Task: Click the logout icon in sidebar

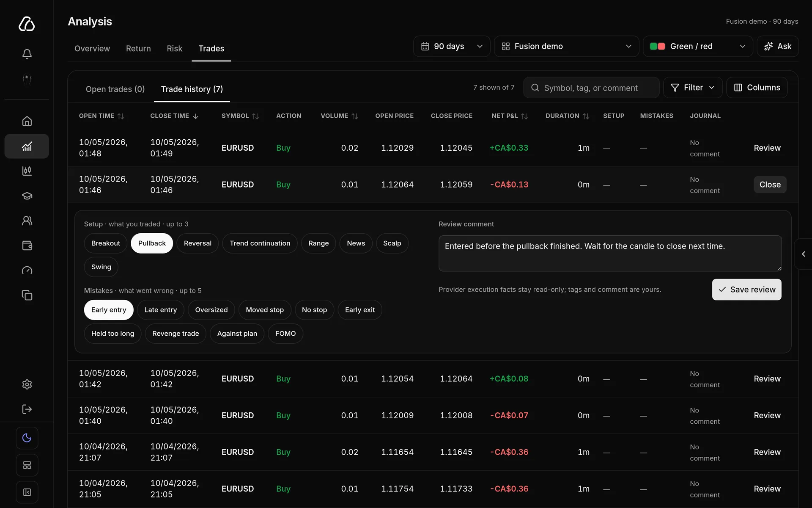Action: [x=27, y=409]
